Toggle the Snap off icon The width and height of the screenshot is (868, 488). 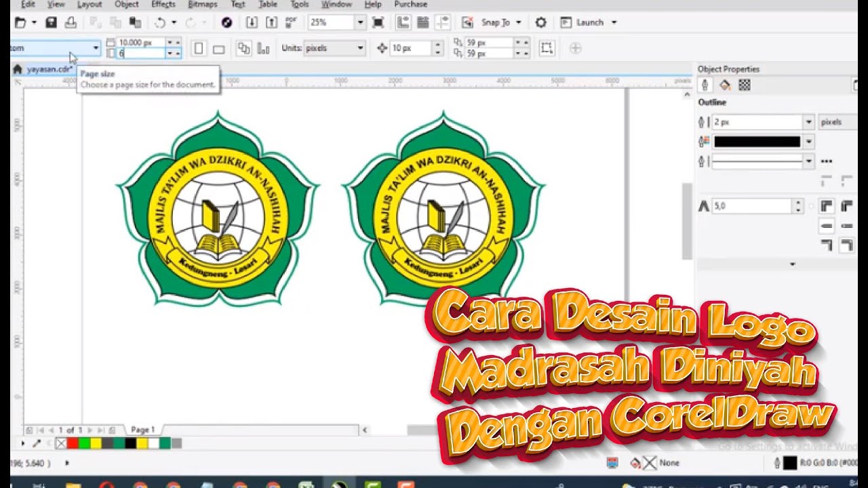467,22
